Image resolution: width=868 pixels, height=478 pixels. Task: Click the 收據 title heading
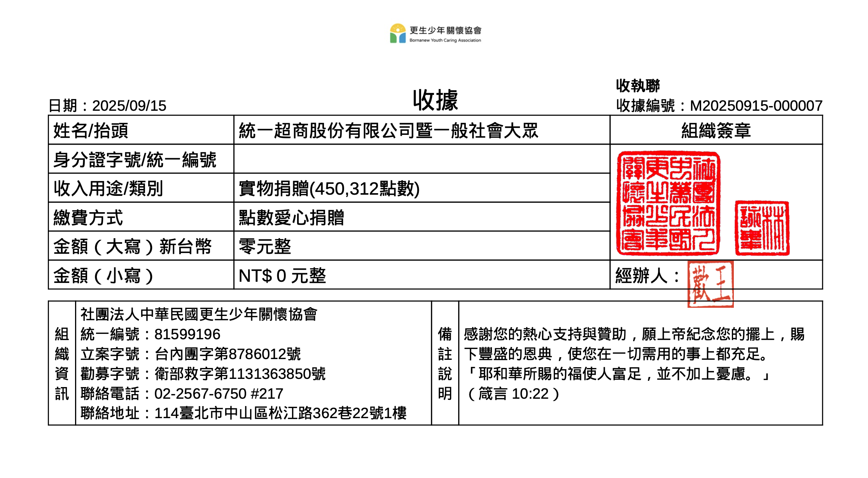(x=435, y=100)
